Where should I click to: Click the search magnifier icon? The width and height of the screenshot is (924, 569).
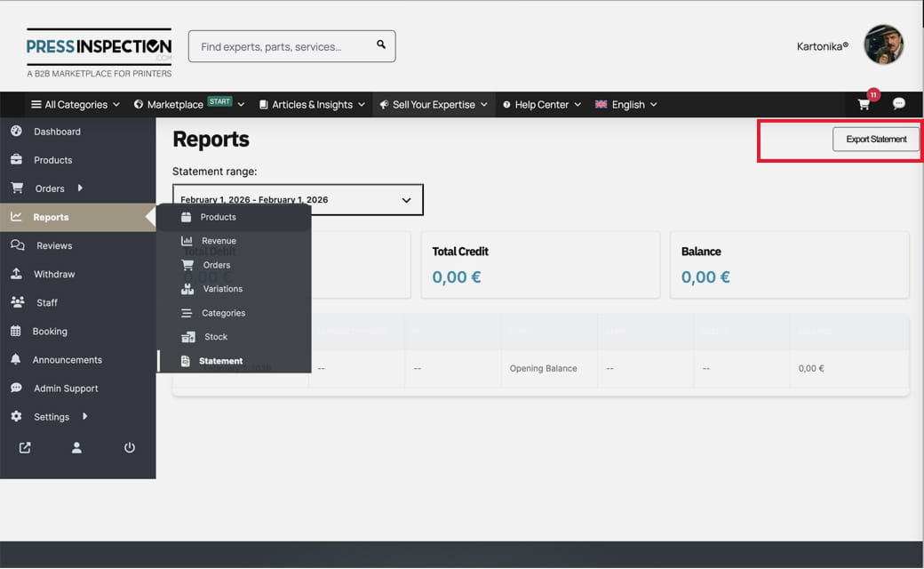(381, 44)
